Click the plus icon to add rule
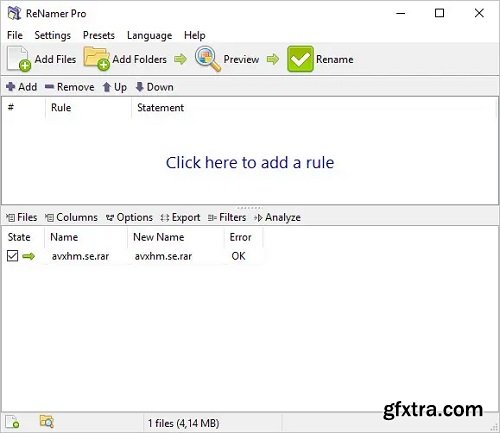Screen dimensions: 500x433 coord(11,87)
